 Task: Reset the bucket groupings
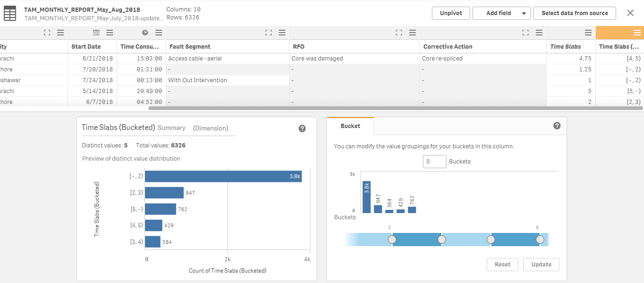(x=502, y=264)
